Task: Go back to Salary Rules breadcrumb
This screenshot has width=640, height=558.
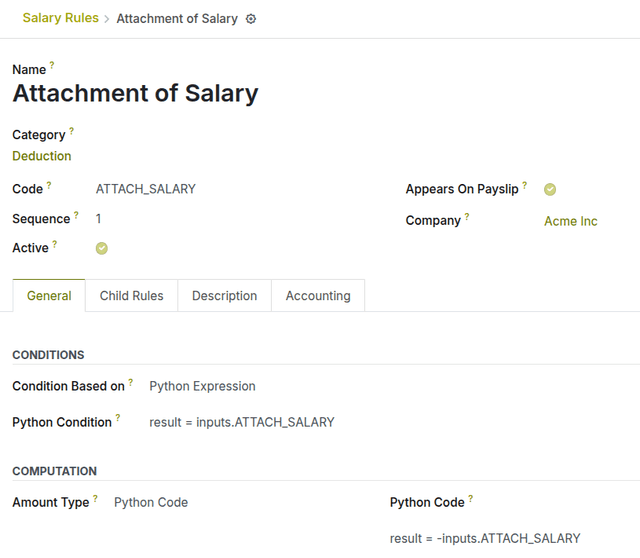Action: coord(60,18)
